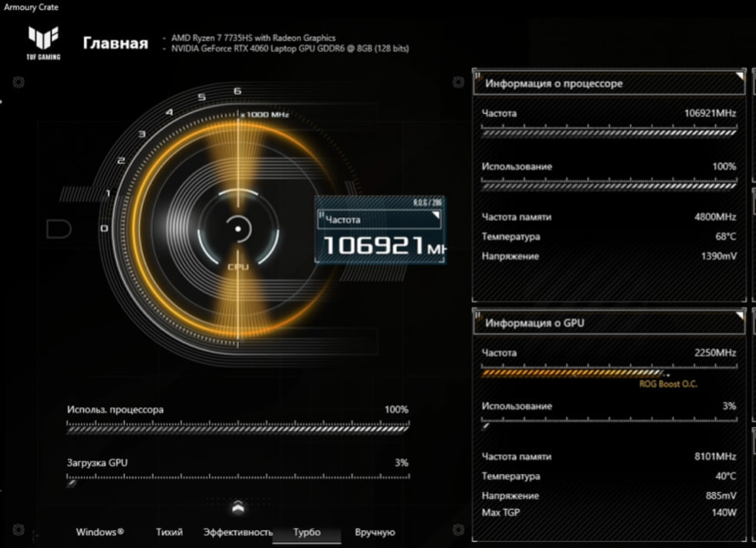Screen dimensions: 756x548
Task: Click corner triangle on Частота readout box
Action: 435,216
